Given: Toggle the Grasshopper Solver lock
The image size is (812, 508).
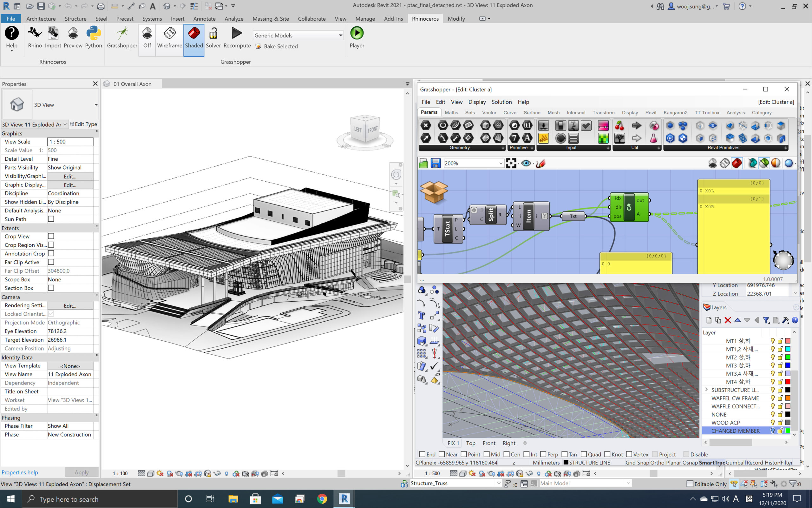Looking at the screenshot, I should click(213, 38).
